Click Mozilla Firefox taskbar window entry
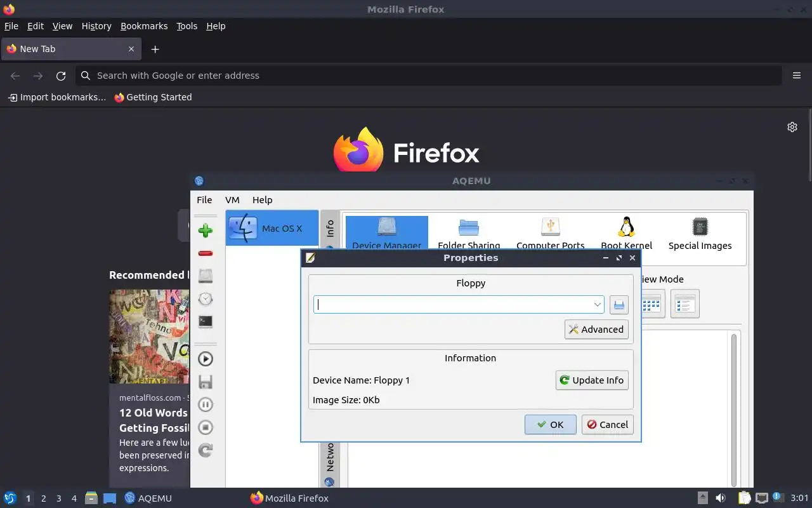 point(290,498)
